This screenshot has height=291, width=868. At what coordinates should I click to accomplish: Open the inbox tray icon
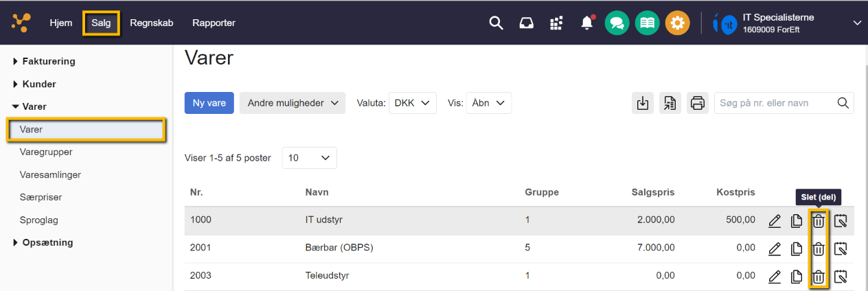[x=526, y=23]
